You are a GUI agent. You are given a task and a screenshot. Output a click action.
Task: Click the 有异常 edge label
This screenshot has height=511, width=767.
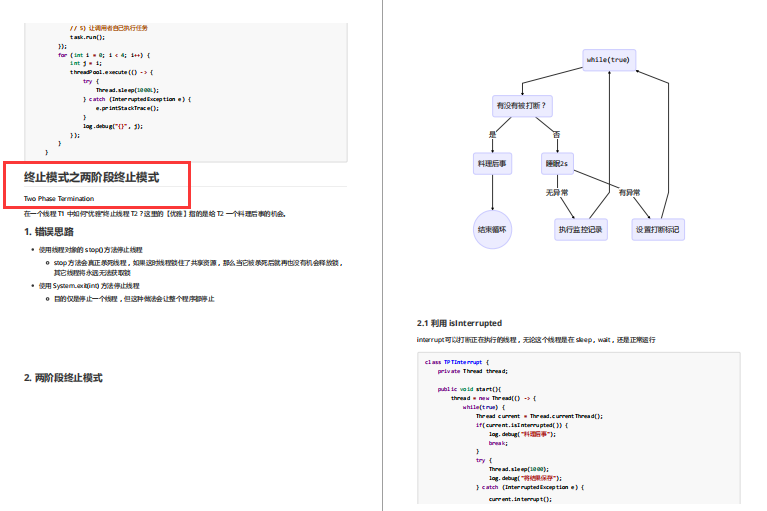(629, 193)
